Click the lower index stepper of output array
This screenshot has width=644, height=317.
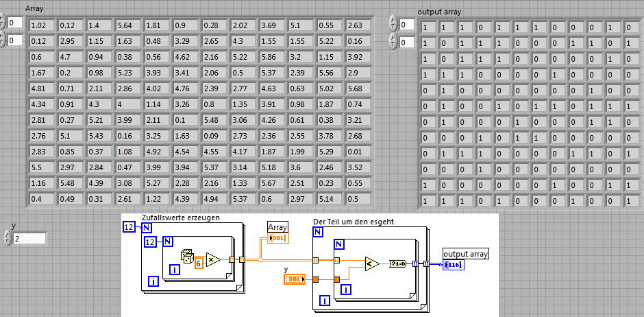[393, 42]
